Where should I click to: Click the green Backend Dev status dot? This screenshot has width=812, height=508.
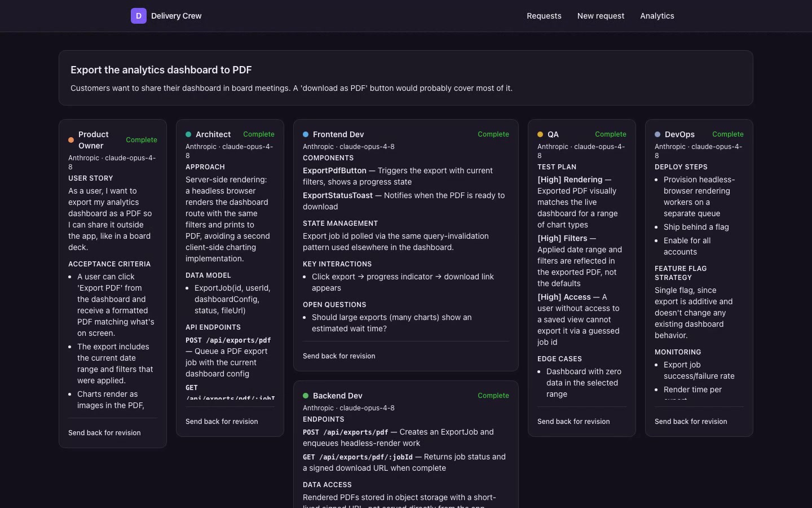306,396
